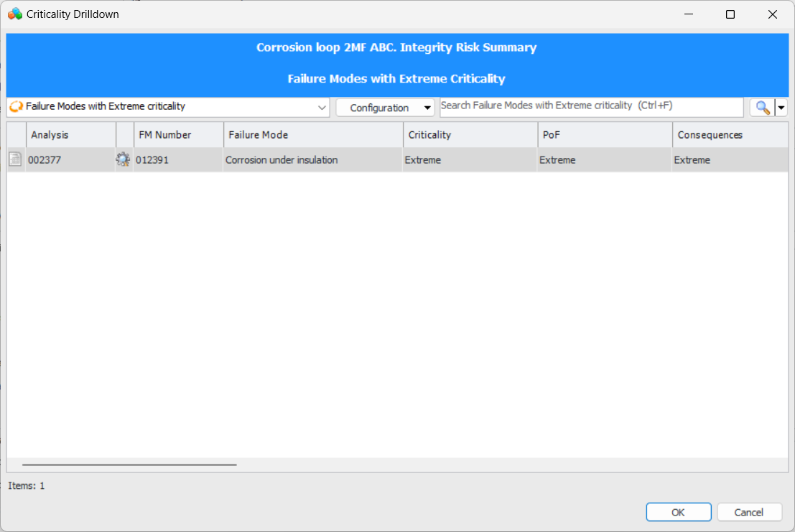Close the Criticality Drilldown window
Viewport: 795px width, 532px height.
772,14
